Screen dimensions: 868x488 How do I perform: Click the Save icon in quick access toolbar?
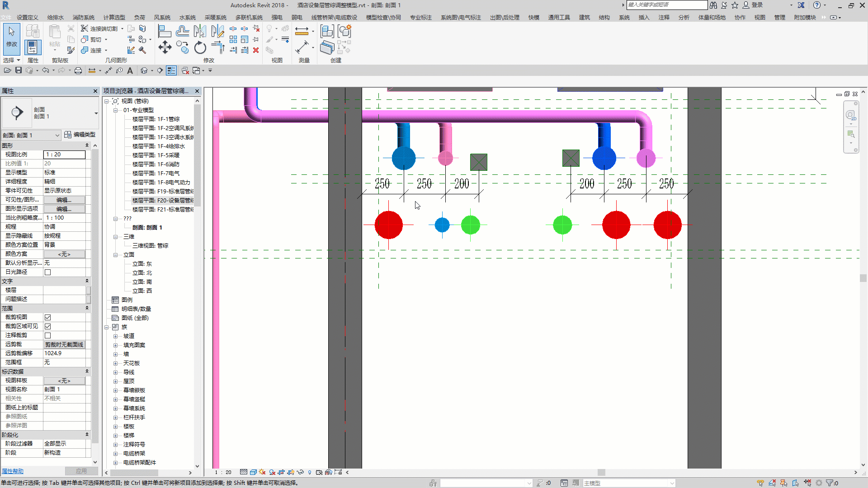pos(19,70)
